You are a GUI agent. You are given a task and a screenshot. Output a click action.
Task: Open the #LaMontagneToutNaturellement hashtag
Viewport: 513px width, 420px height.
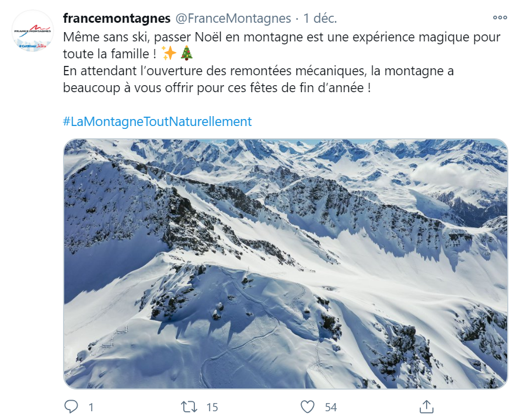pyautogui.click(x=158, y=122)
